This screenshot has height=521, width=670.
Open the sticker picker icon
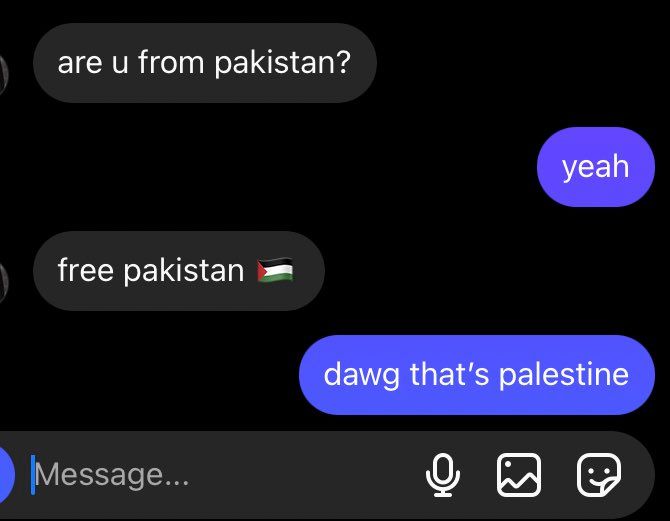coord(599,475)
